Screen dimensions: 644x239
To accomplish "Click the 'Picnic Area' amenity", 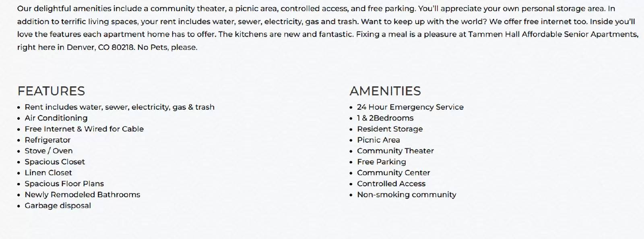I will point(378,140).
